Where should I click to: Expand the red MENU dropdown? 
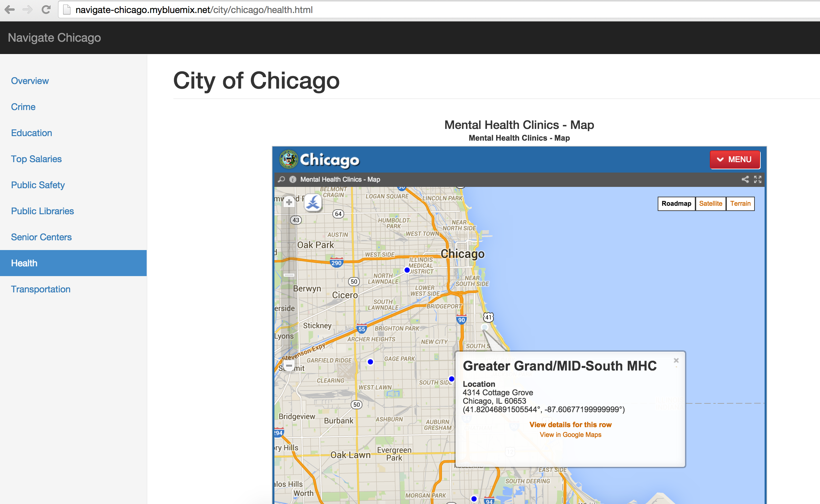click(735, 160)
